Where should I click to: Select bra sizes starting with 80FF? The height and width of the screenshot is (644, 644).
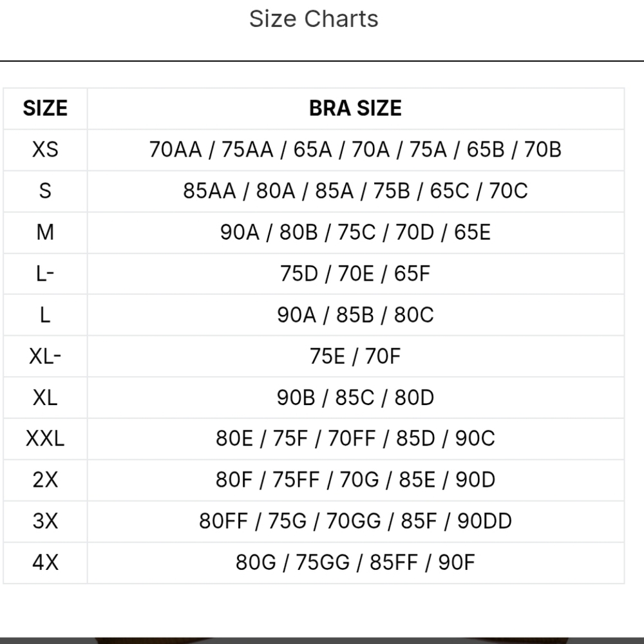click(355, 521)
